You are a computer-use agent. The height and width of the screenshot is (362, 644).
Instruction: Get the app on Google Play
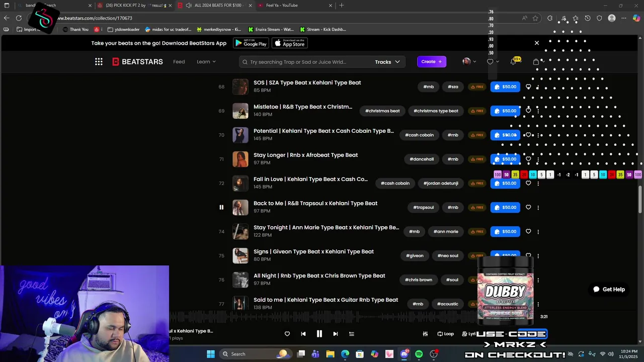(x=251, y=43)
